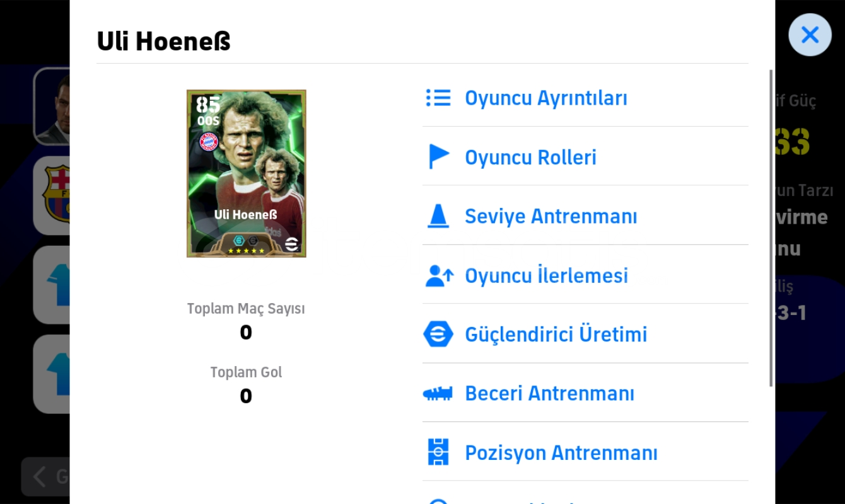Viewport: 845px width, 504px height.
Task: Click the Uli Hoeneß player card
Action: [x=246, y=173]
